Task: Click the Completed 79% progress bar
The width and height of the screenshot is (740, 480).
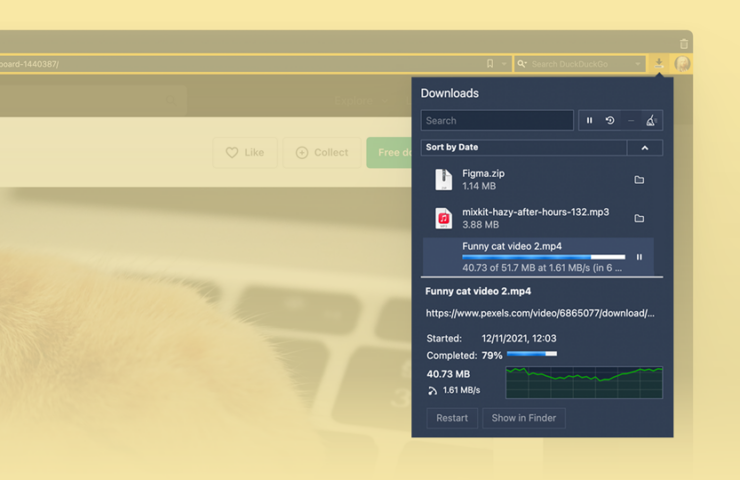Action: click(532, 354)
